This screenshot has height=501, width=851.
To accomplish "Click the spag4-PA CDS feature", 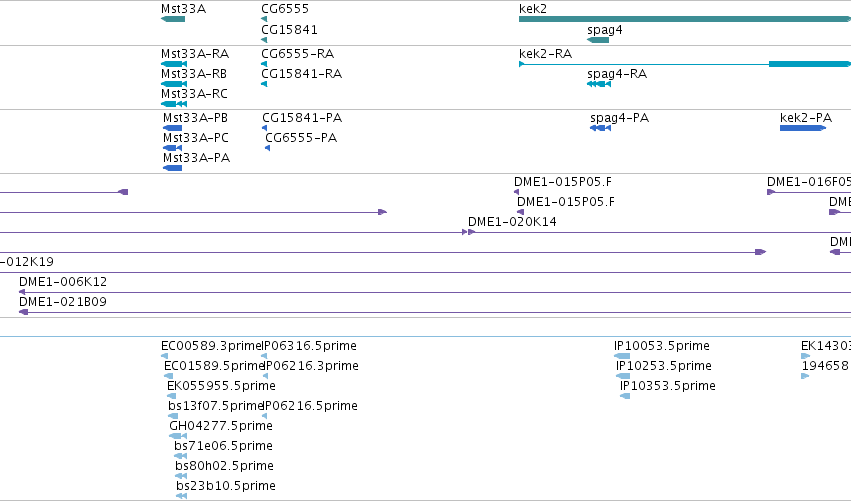I will point(600,128).
